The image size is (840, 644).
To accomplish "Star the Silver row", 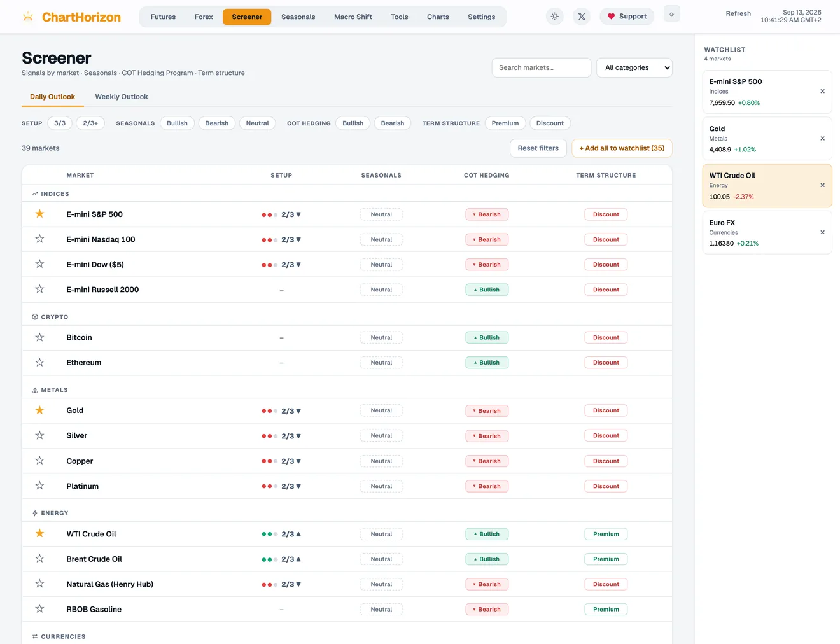I will coord(39,436).
